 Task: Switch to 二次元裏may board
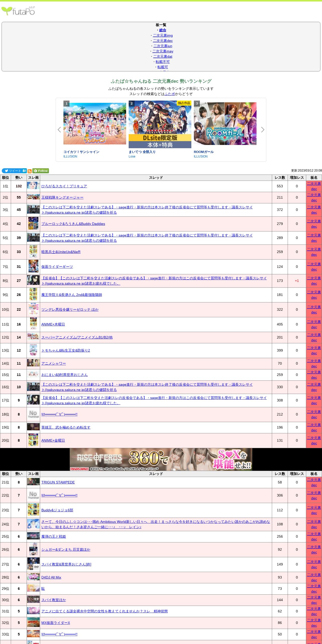coord(163,51)
